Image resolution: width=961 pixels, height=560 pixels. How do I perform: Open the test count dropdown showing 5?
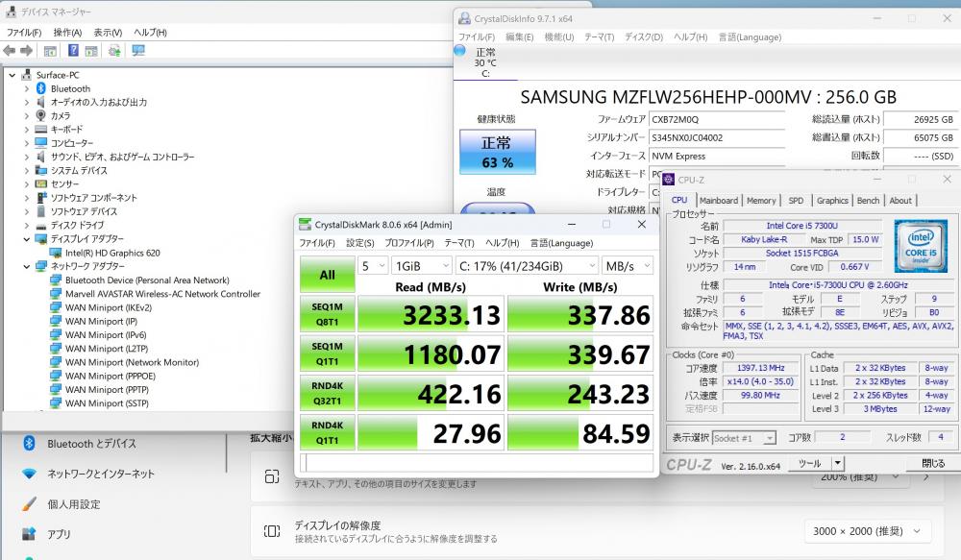coord(373,266)
